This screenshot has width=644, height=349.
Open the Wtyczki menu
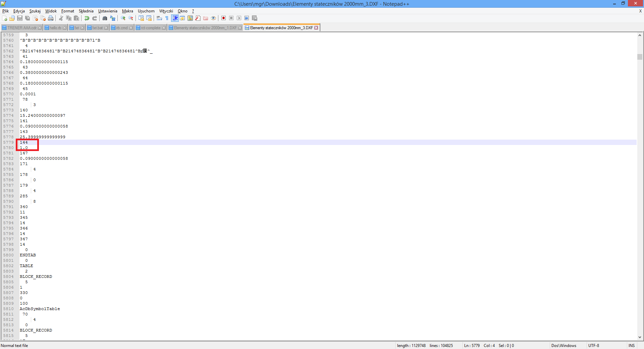click(166, 11)
